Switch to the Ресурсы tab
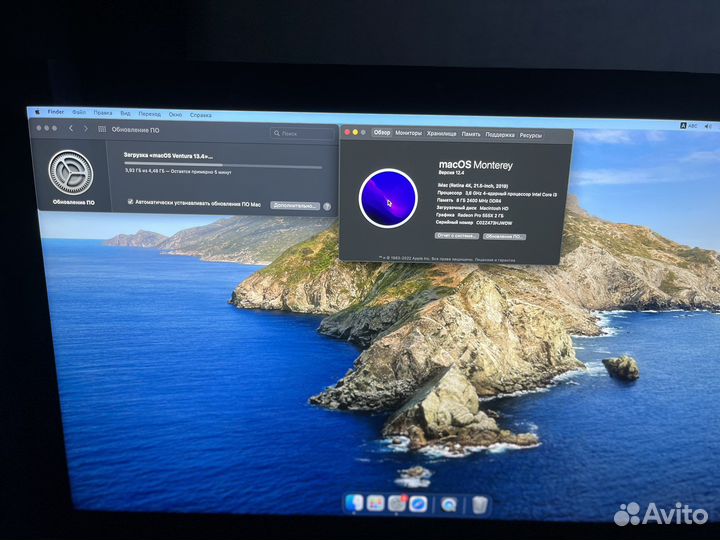The image size is (720, 540). (531, 135)
